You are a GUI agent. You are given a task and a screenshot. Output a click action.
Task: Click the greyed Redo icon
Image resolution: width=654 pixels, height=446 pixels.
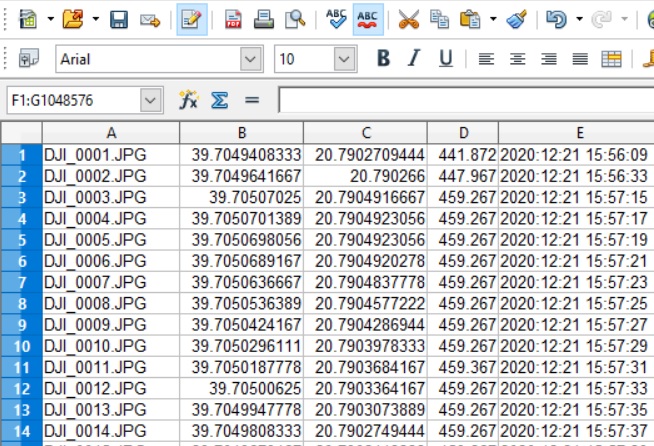[601, 19]
